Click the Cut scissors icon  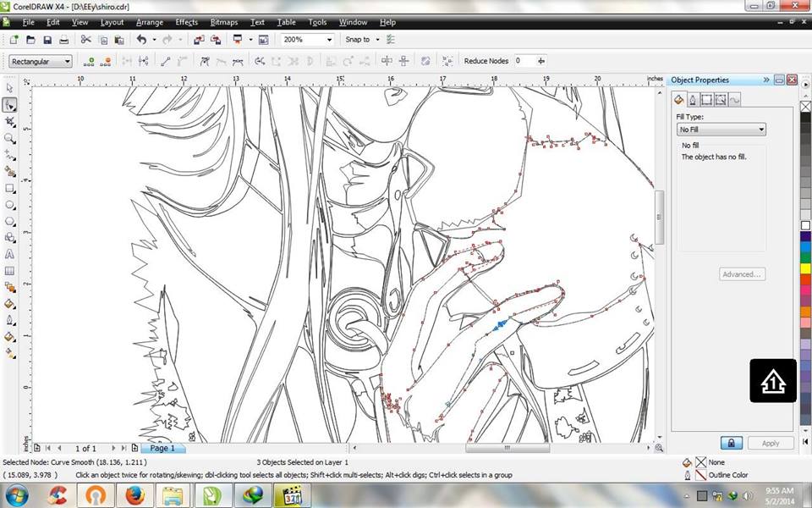click(x=86, y=40)
